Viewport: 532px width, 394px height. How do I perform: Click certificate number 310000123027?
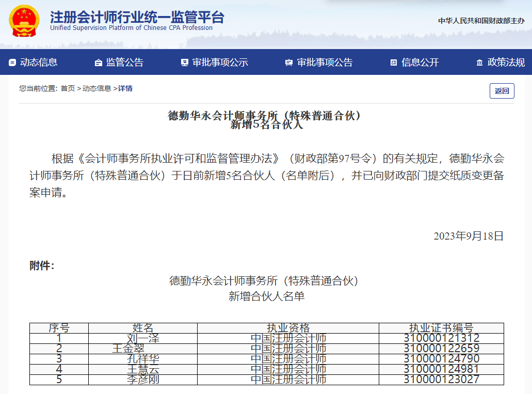(441, 380)
